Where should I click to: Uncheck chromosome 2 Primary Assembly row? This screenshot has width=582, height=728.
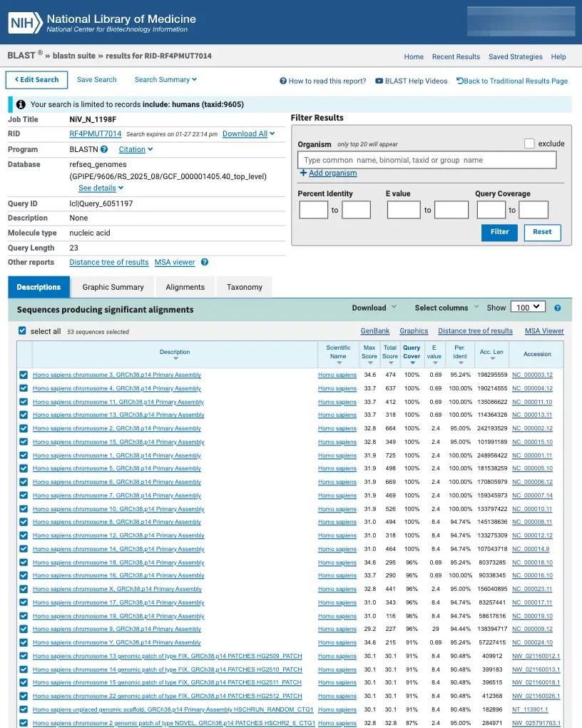(x=24, y=428)
